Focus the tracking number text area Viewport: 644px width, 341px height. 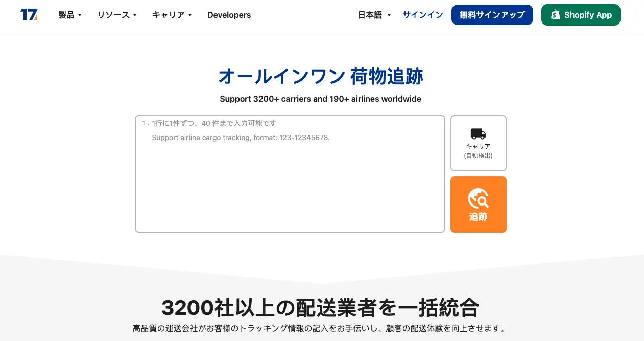tap(290, 184)
